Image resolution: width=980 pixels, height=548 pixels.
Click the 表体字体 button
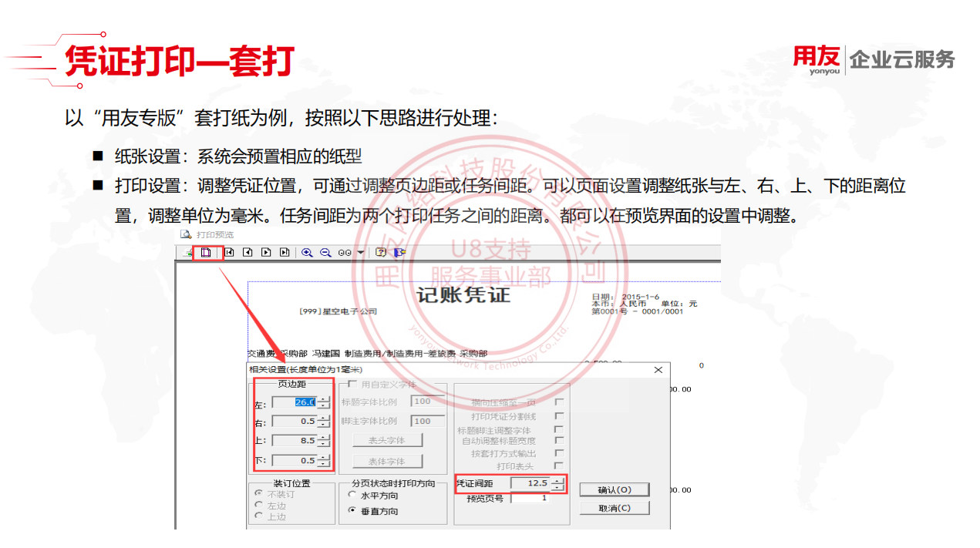pyautogui.click(x=389, y=461)
